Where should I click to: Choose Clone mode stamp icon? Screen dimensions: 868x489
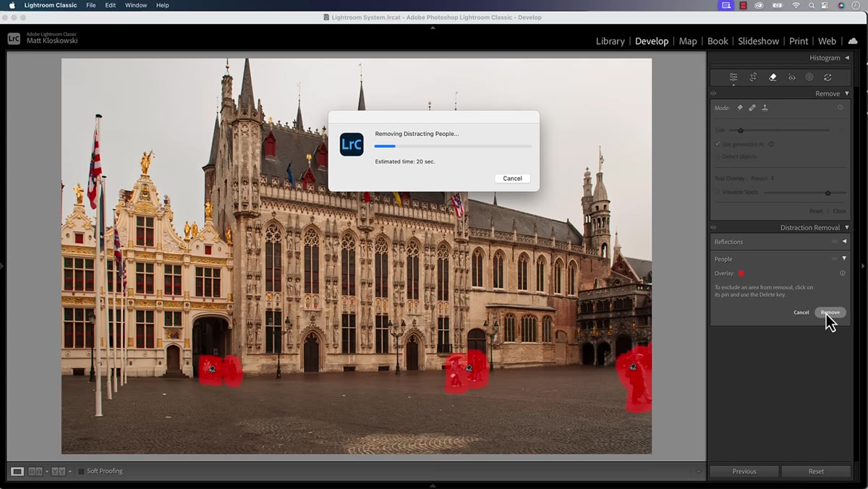pyautogui.click(x=765, y=108)
